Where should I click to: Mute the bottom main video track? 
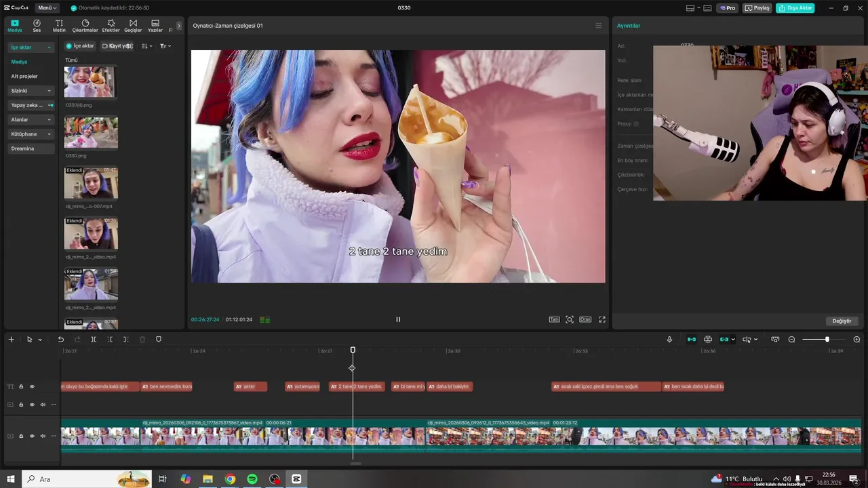(43, 436)
